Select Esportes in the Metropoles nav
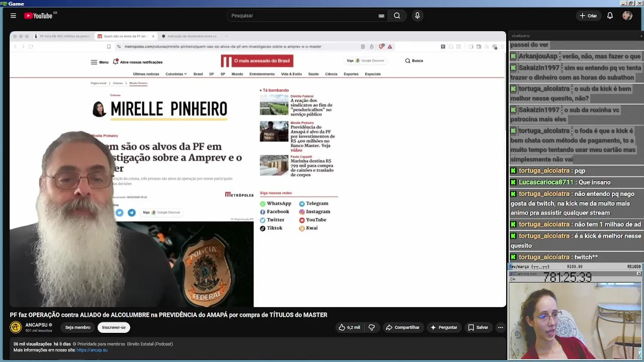The height and width of the screenshot is (362, 644). click(x=351, y=74)
